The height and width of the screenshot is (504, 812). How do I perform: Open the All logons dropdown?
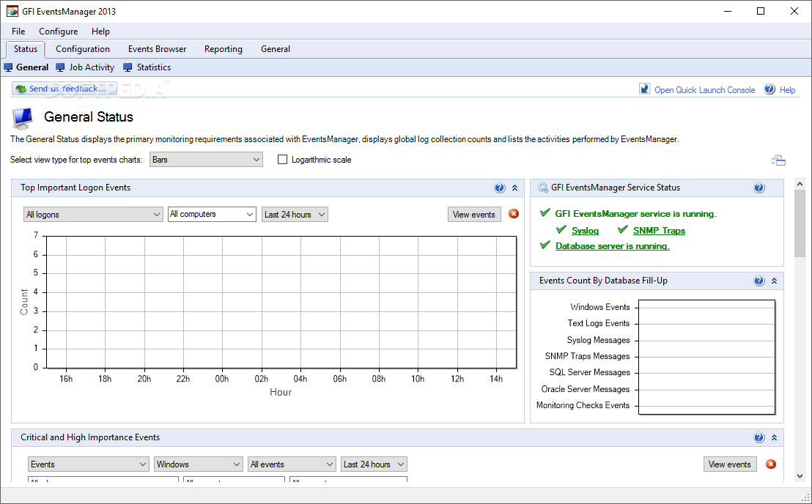93,214
